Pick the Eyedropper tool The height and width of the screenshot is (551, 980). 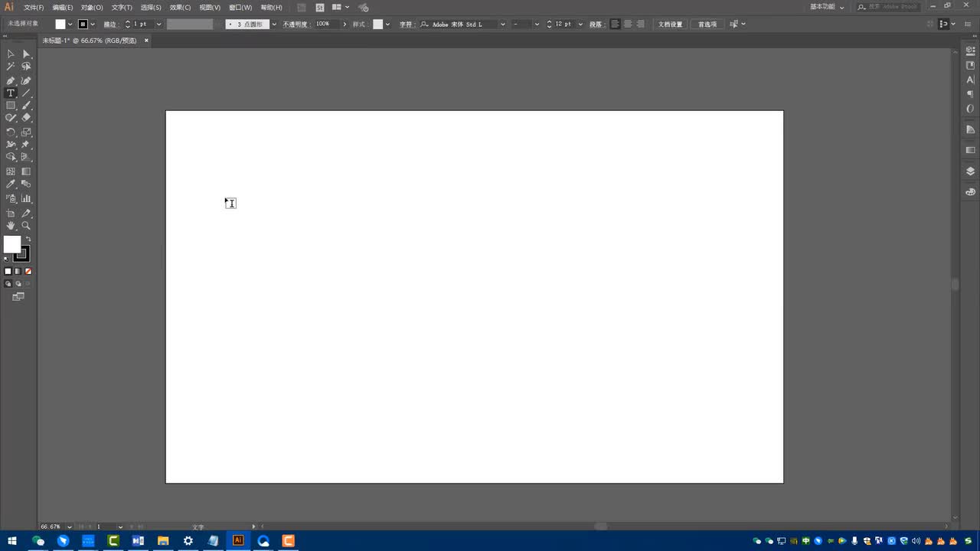(x=11, y=184)
